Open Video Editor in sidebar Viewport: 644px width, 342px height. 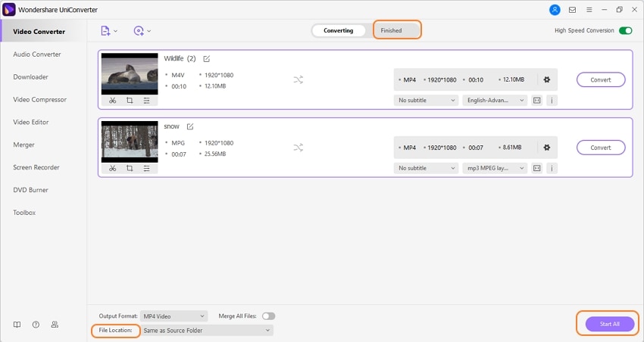point(31,122)
